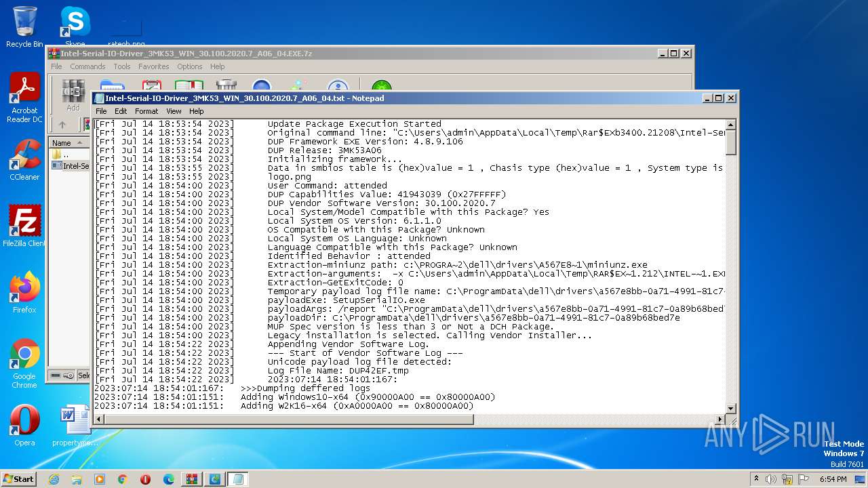This screenshot has width=868, height=488.
Task: Click Notepad horizontal scrollbar right arrow
Action: click(720, 419)
